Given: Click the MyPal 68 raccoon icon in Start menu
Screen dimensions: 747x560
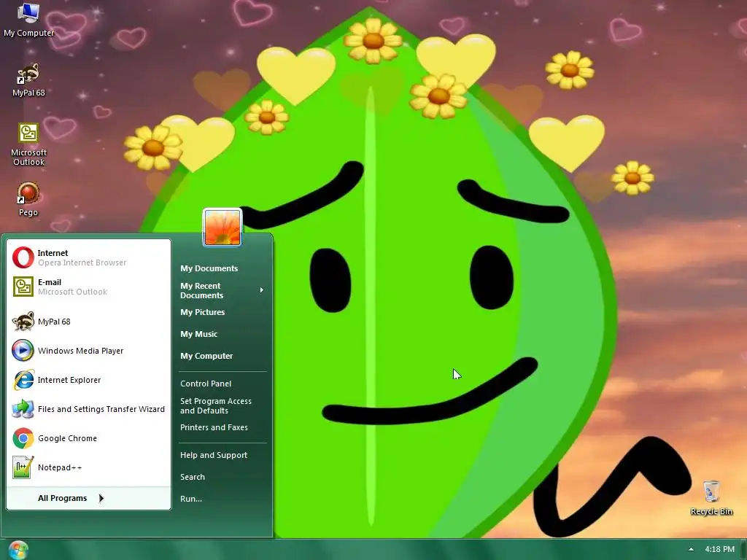Looking at the screenshot, I should point(23,322).
